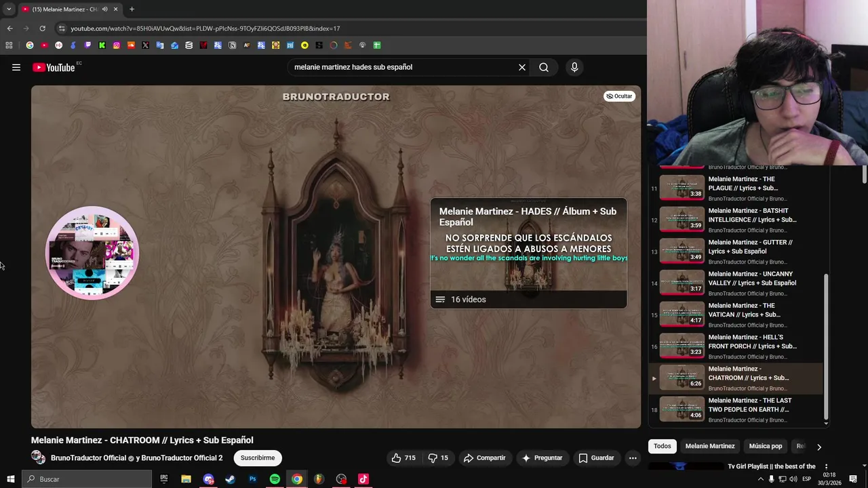
Task: Save the video with Guardar
Action: click(595, 458)
